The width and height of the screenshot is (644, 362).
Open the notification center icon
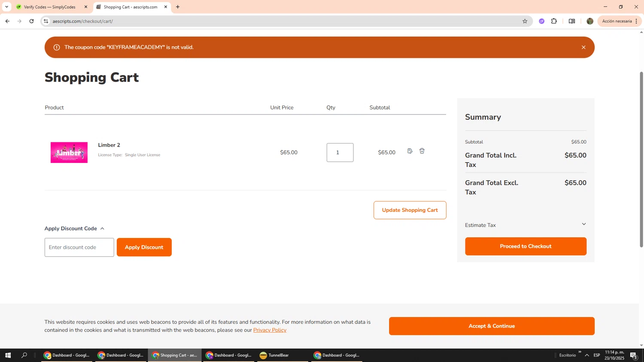(x=634, y=355)
